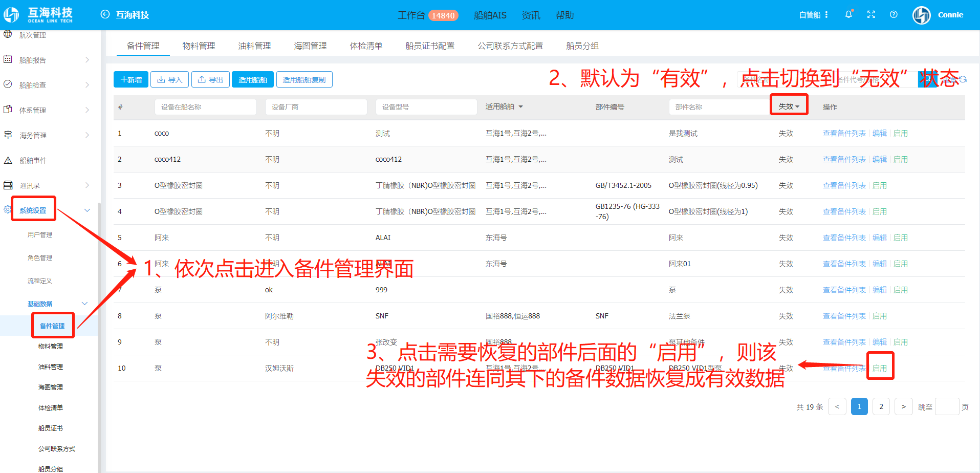
Task: Click the circled back arrow beside 互海科技
Action: 105,14
